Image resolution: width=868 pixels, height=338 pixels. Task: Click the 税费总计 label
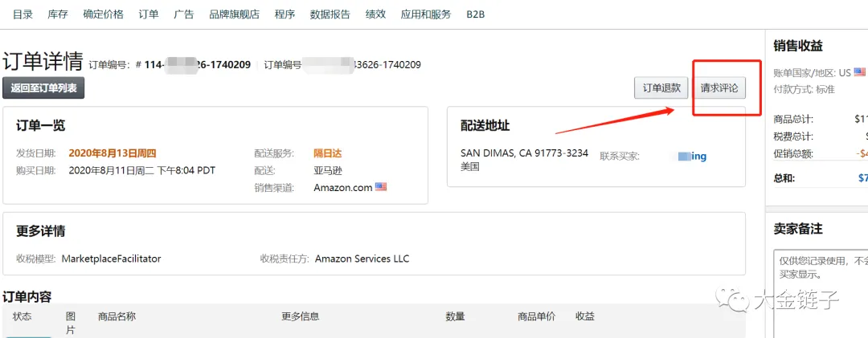click(x=793, y=136)
